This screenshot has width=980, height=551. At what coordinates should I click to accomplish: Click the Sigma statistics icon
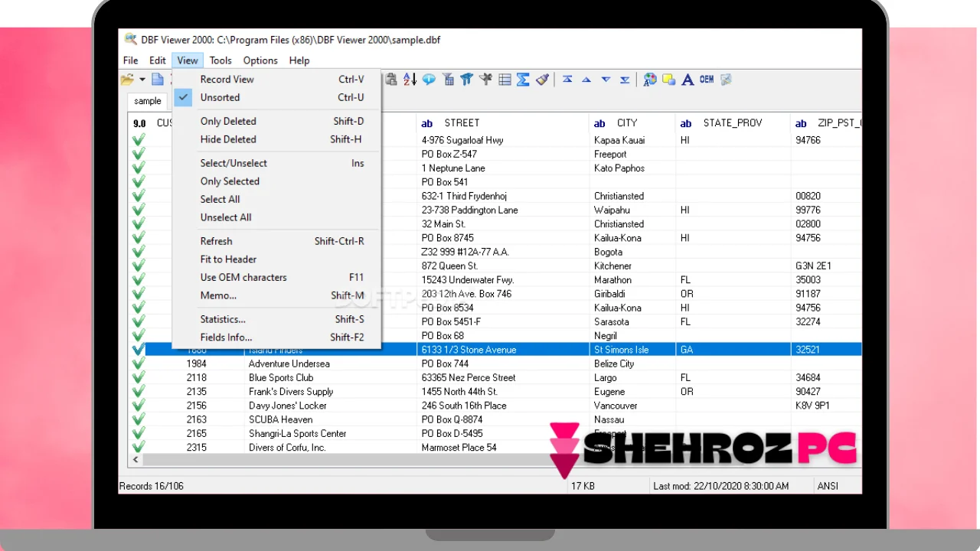point(523,79)
